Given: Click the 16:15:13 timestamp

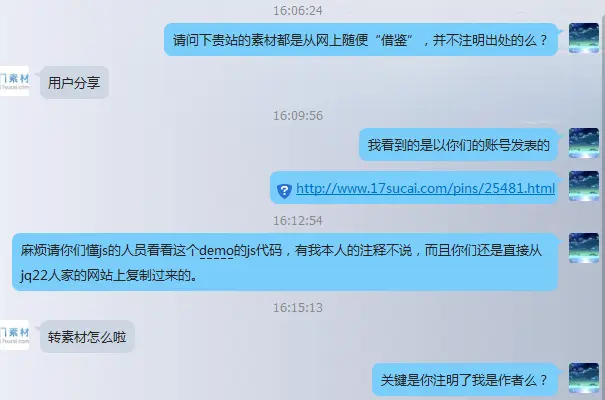Looking at the screenshot, I should point(298,307).
